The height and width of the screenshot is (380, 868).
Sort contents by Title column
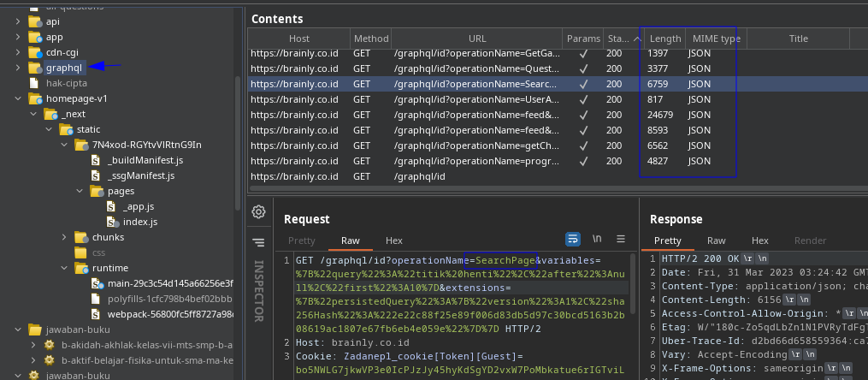[x=798, y=39]
